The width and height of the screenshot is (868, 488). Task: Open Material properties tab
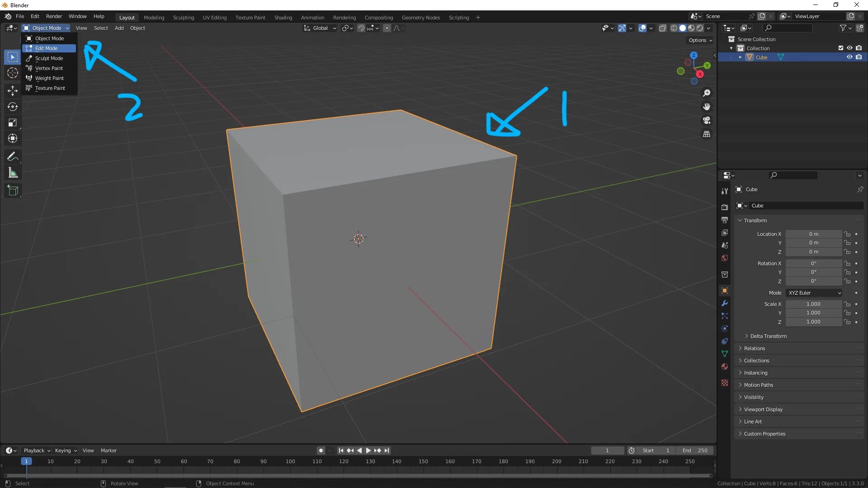point(725,366)
